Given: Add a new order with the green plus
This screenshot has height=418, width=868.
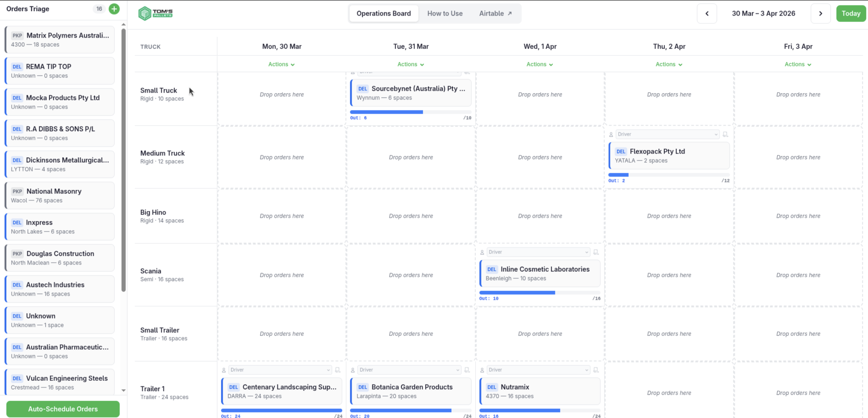Looking at the screenshot, I should coord(114,9).
